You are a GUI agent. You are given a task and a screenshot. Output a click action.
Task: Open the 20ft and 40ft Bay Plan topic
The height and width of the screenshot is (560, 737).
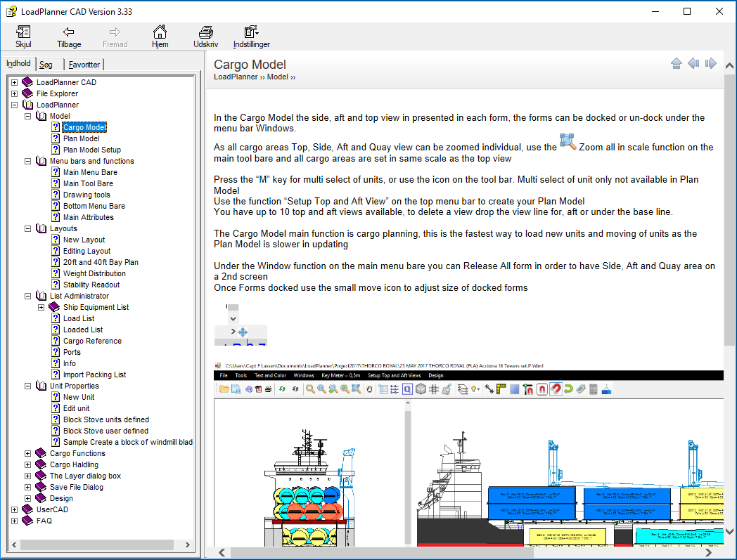point(101,262)
